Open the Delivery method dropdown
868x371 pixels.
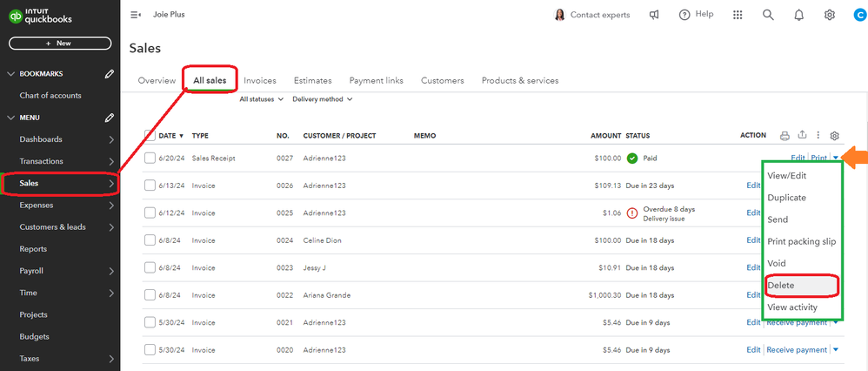click(323, 99)
